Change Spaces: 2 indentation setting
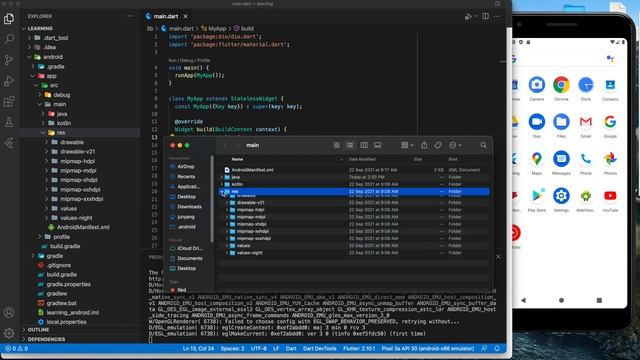Viewport: 640px width, 360px height. click(x=232, y=349)
